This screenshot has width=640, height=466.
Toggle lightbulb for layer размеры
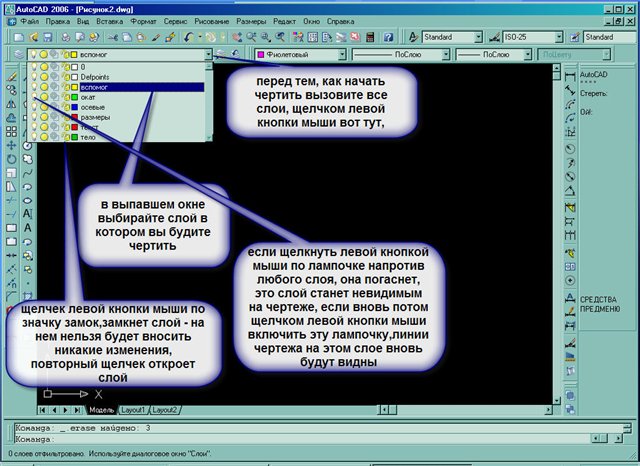(32, 117)
